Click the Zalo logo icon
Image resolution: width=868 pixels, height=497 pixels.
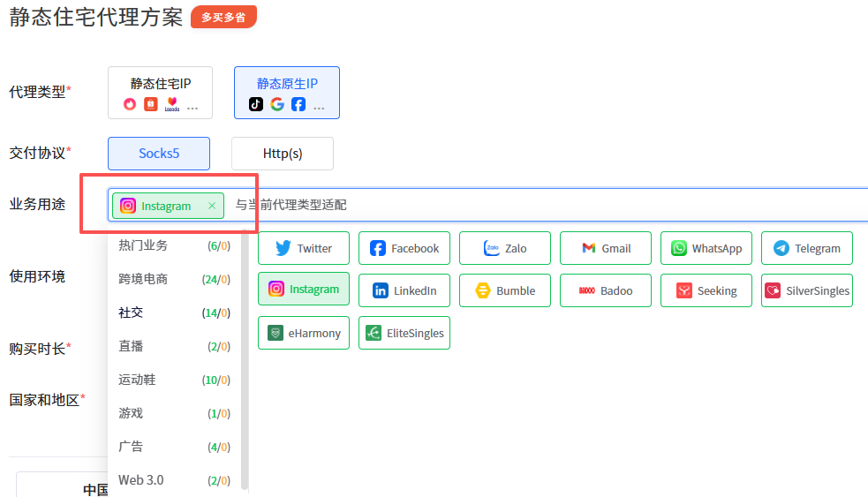492,248
